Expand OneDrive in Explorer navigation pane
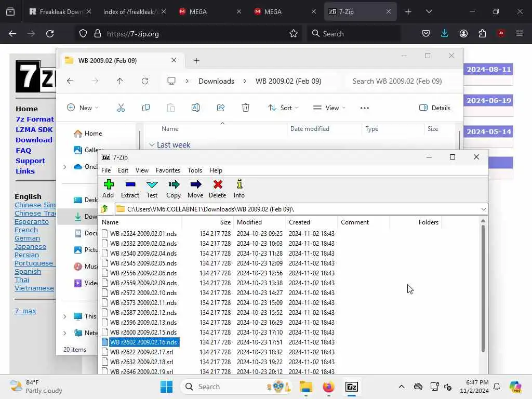532x399 pixels. [x=64, y=167]
